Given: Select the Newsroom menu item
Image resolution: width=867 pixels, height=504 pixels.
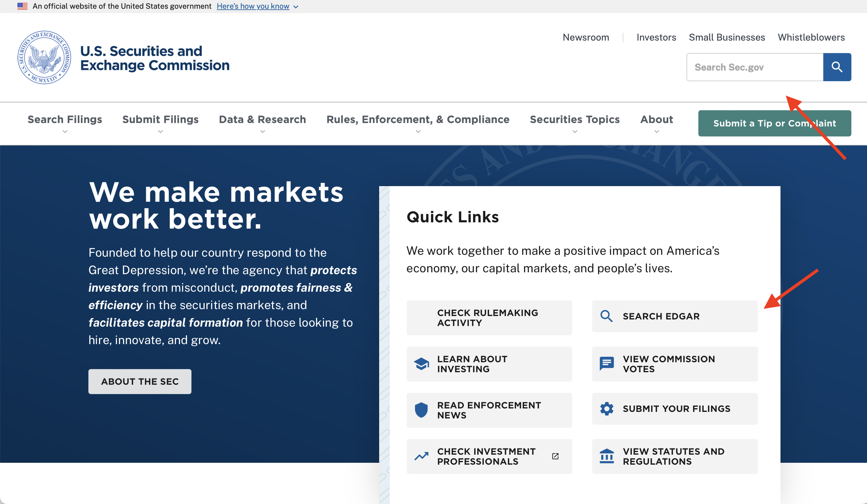Looking at the screenshot, I should pyautogui.click(x=586, y=37).
